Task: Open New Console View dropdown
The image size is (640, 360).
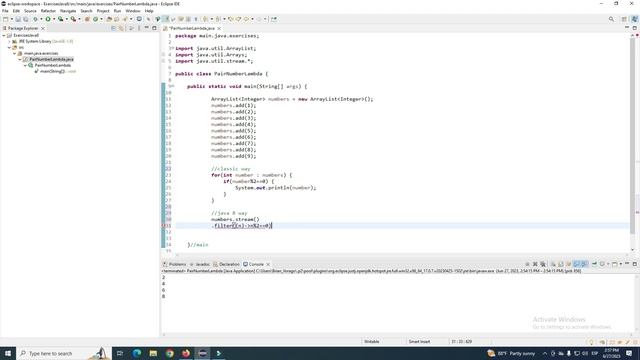Action: 621,264
